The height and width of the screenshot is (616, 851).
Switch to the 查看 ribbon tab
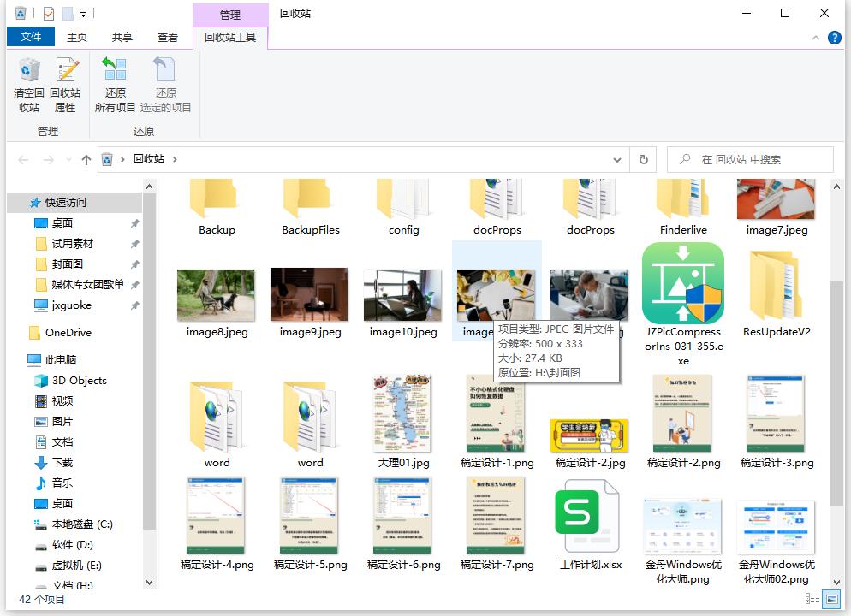click(x=168, y=37)
